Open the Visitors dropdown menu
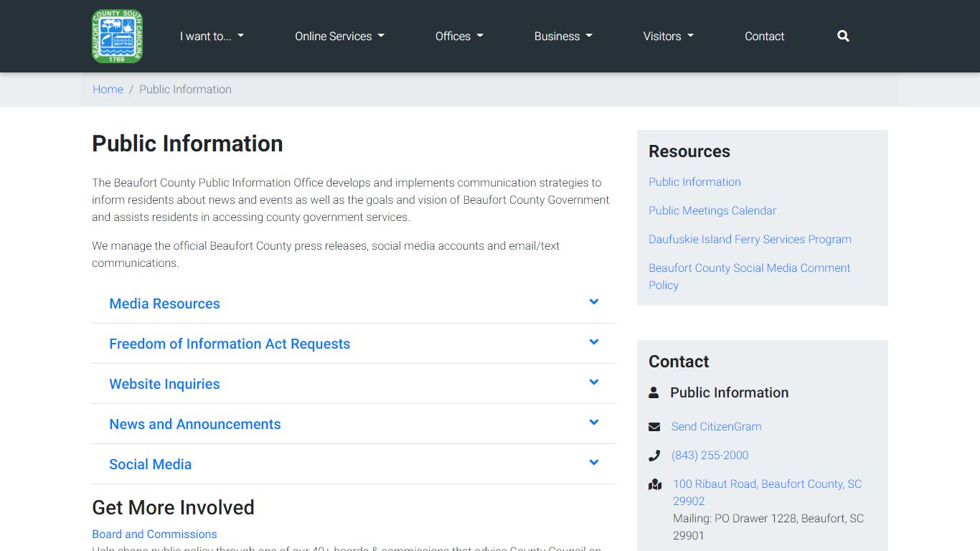The width and height of the screenshot is (980, 551). point(668,36)
